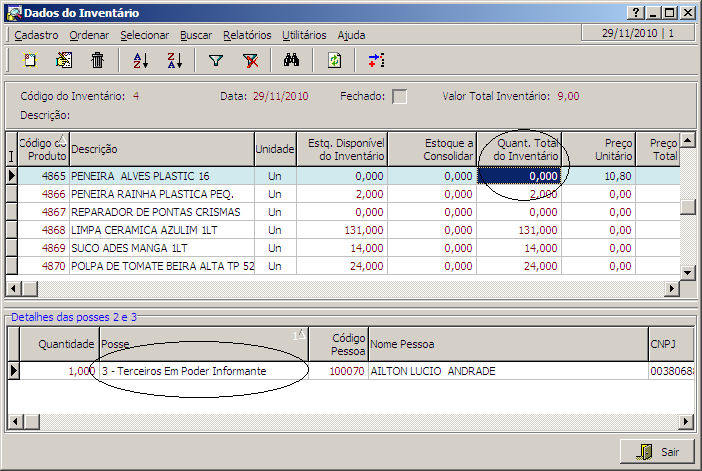
Task: Click product grid horizontal scroll right arrow
Action: (672, 289)
